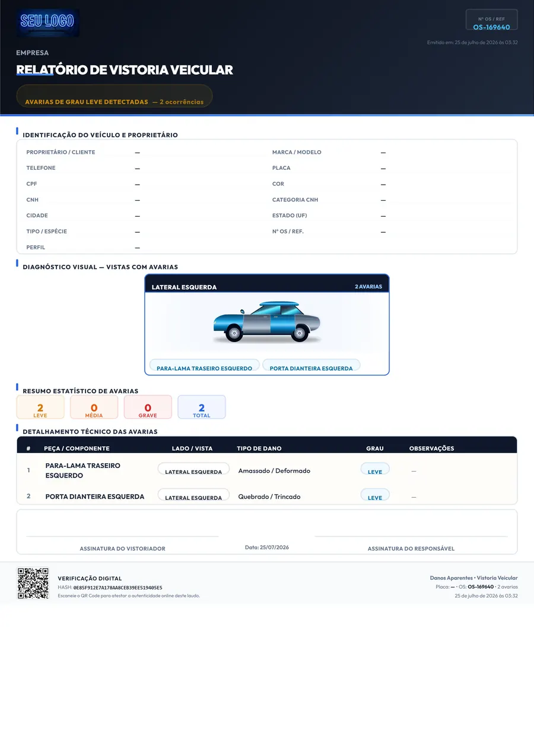The image size is (534, 756).
Task: Click the 'PERFIL' field label
Action: (36, 247)
